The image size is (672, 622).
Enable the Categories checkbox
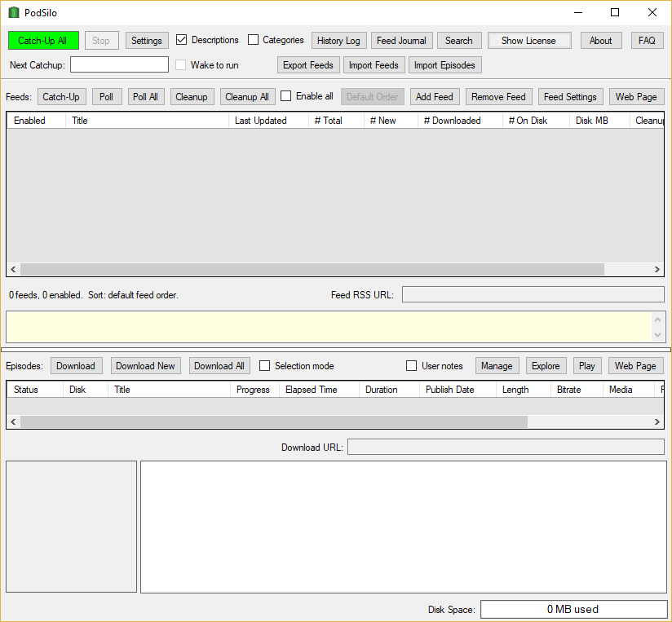pos(254,40)
